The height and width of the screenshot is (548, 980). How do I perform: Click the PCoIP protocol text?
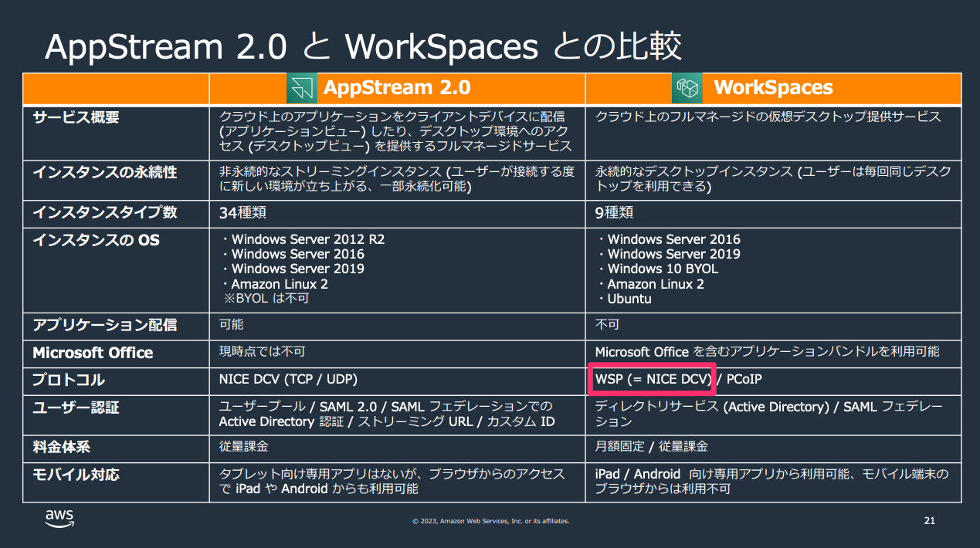744,379
